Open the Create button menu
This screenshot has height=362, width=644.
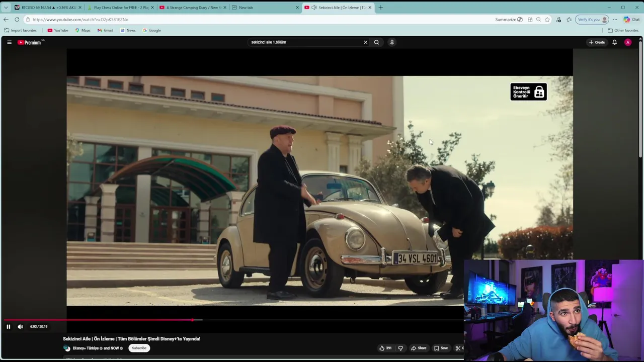pyautogui.click(x=597, y=42)
